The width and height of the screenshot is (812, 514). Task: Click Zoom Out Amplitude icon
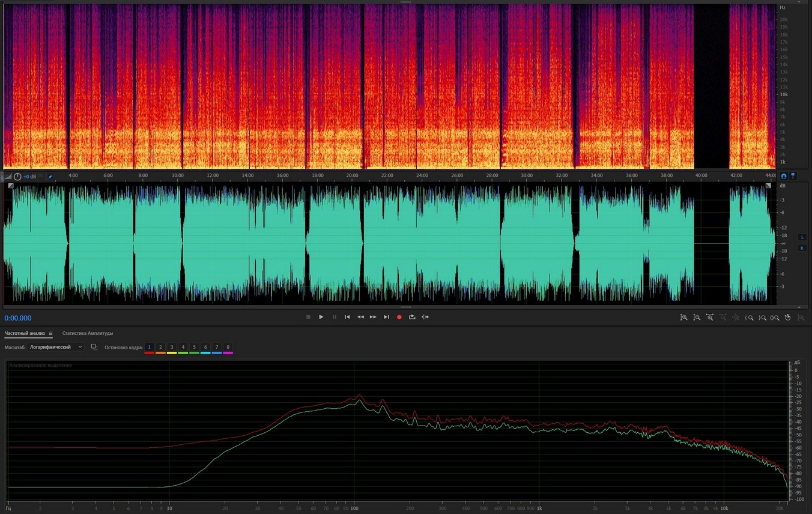(x=697, y=317)
